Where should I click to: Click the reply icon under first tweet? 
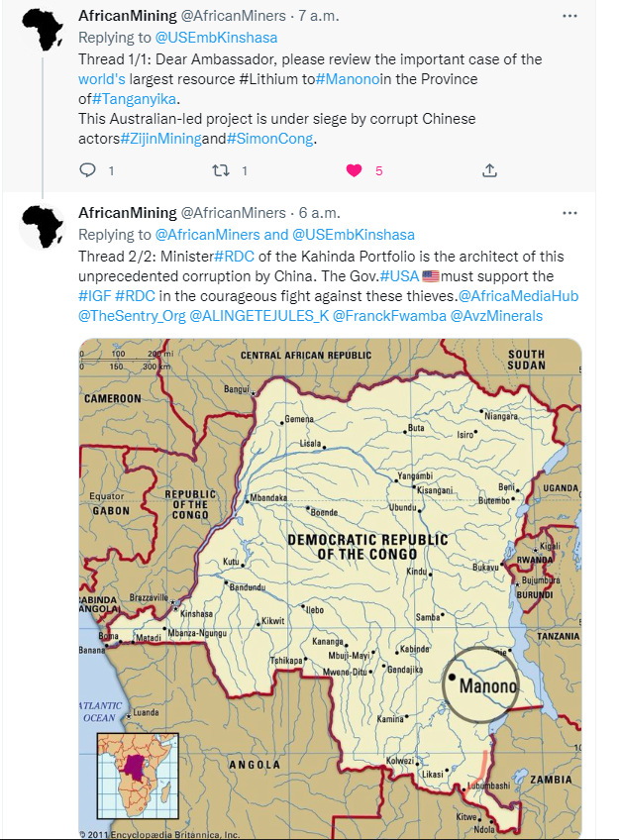click(x=87, y=170)
